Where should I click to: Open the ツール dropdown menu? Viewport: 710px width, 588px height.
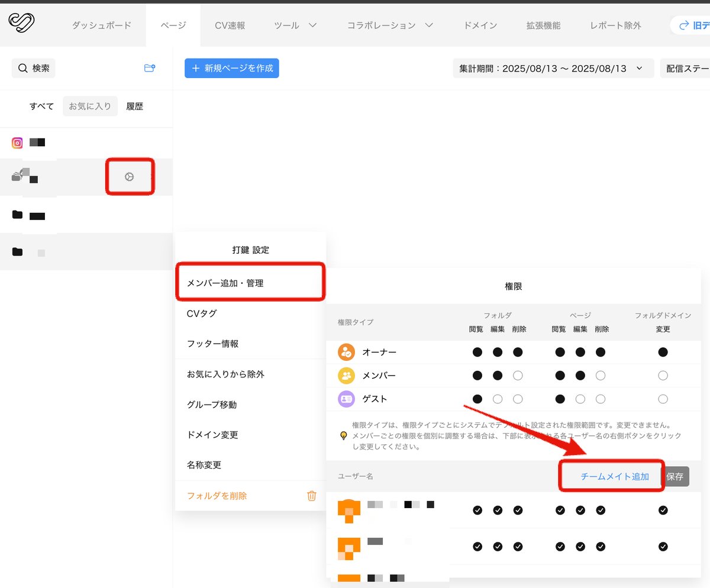coord(295,25)
